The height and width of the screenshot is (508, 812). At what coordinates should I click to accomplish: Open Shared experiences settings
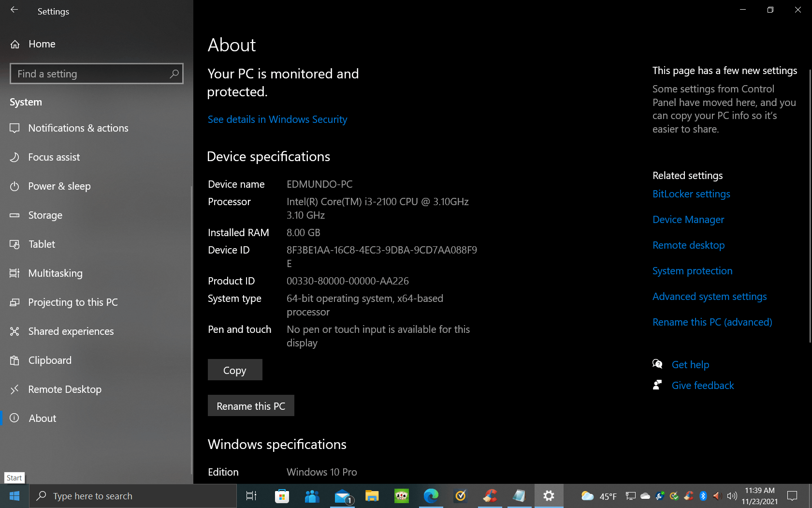click(x=97, y=331)
